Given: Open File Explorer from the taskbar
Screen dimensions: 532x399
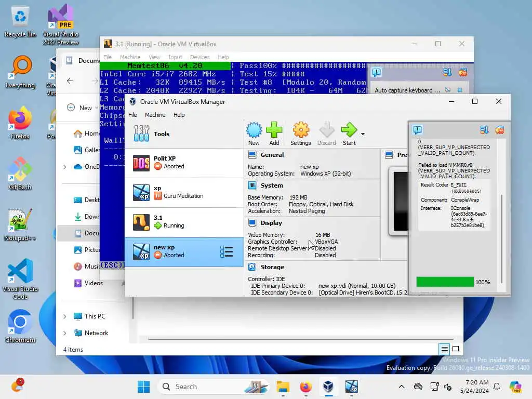Looking at the screenshot, I should 283,387.
